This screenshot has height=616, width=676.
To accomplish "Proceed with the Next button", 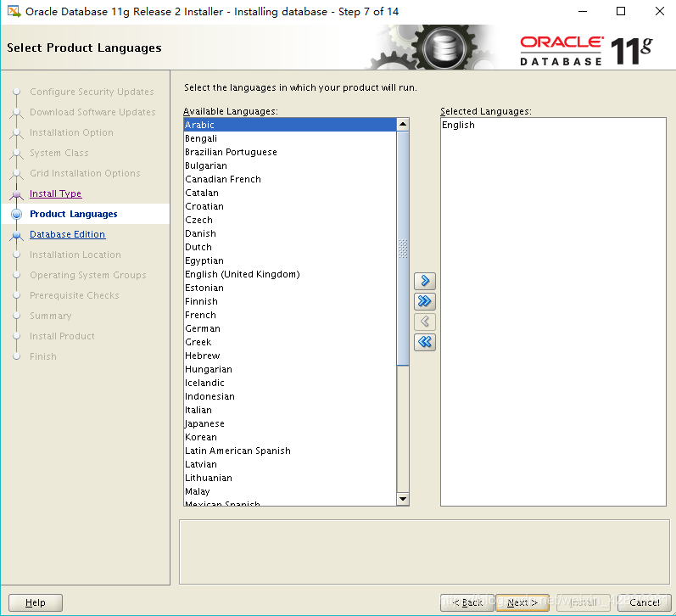I will [522, 602].
